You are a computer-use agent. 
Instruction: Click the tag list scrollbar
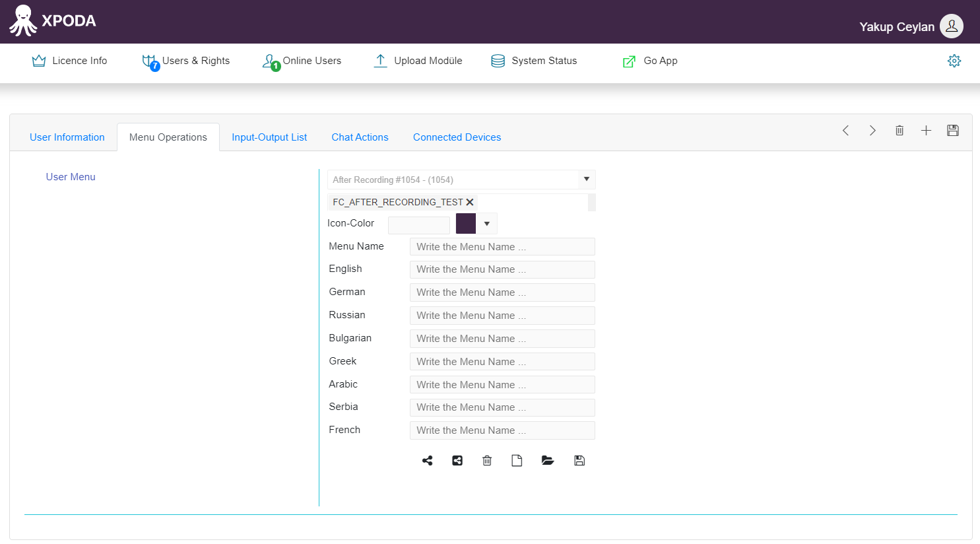(x=592, y=202)
